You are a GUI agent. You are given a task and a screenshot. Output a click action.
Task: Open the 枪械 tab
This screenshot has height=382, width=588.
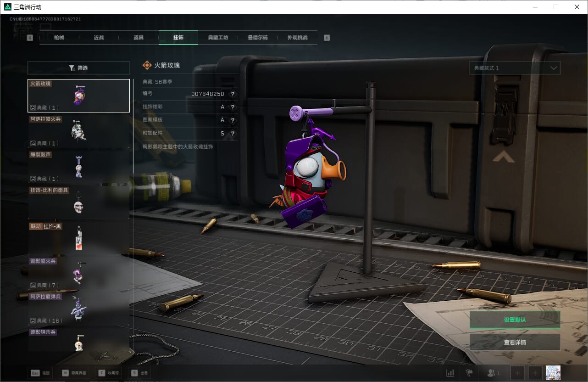coord(59,38)
